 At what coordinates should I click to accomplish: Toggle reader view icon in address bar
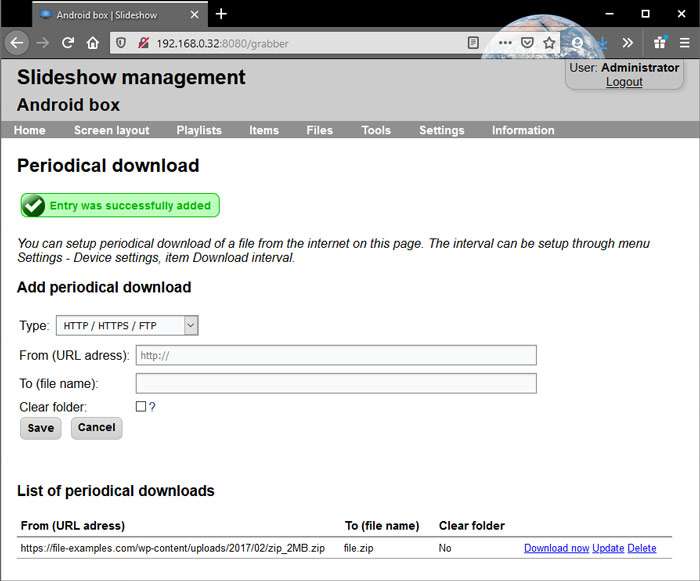click(x=473, y=43)
